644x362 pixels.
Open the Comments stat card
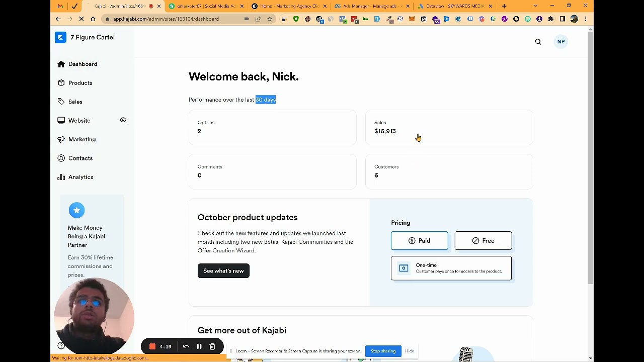[272, 171]
